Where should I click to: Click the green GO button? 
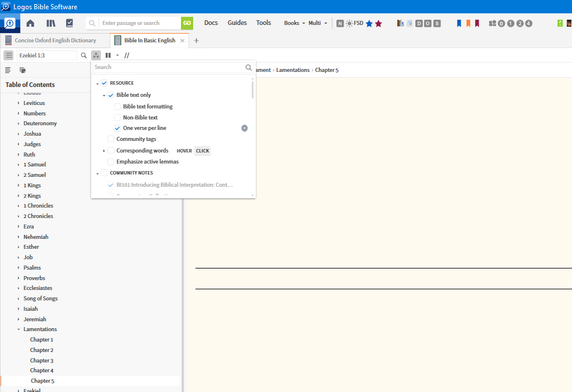tap(187, 23)
